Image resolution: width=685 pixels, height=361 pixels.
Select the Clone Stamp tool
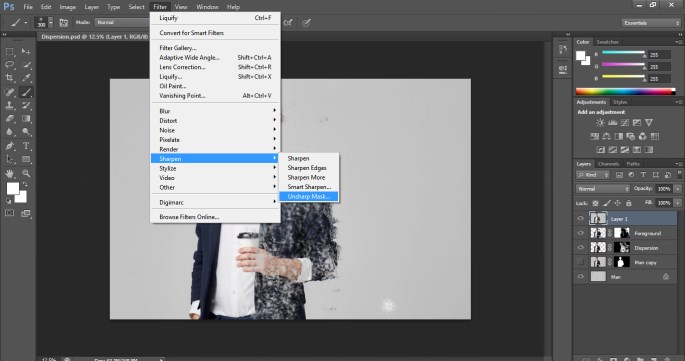click(9, 105)
